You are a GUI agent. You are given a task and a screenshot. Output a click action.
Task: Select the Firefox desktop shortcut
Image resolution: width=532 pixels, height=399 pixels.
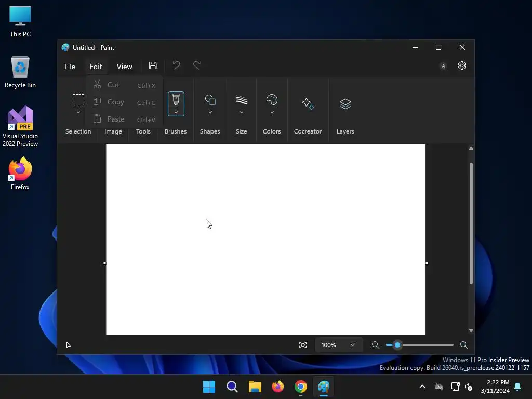[20, 174]
